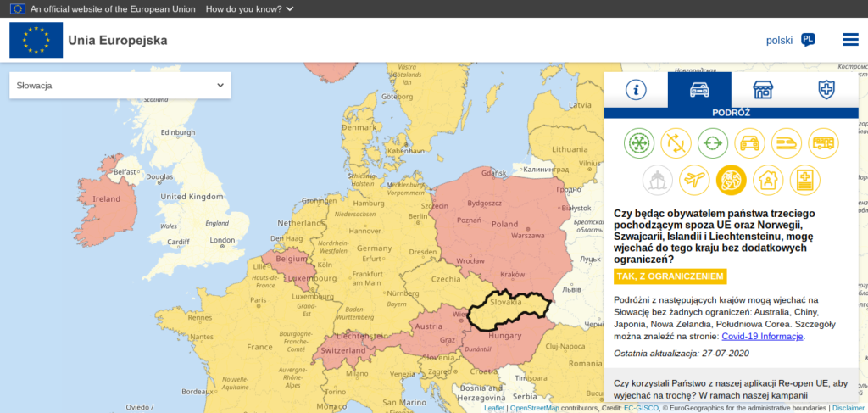Switch to the shop services tab
This screenshot has height=413, width=868.
pos(763,90)
